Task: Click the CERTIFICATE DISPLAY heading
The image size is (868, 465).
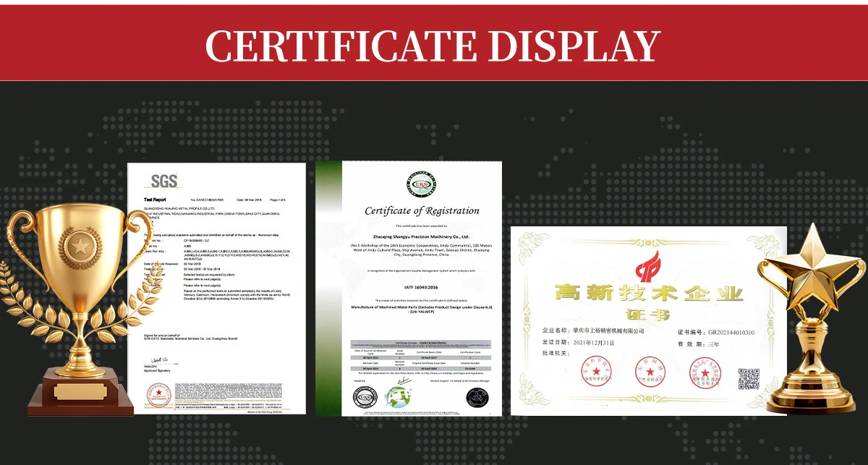Action: click(x=433, y=45)
